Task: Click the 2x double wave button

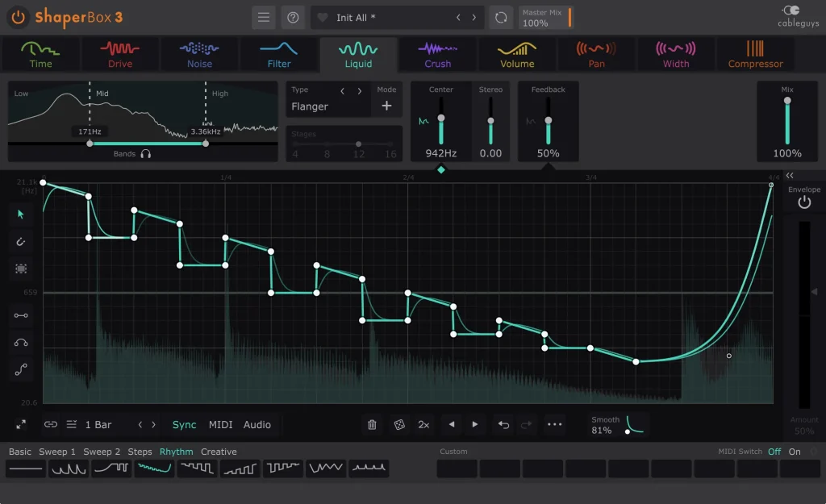Action: pyautogui.click(x=423, y=424)
